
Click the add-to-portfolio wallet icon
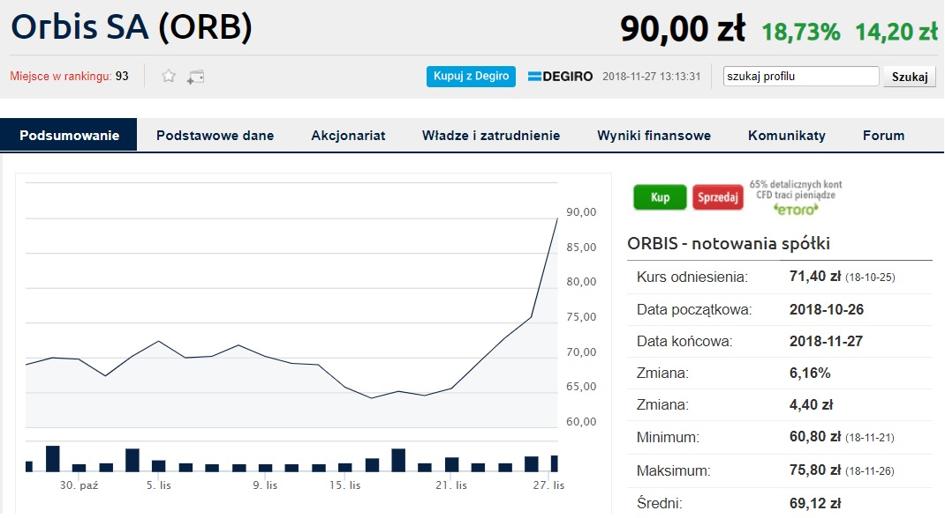[x=195, y=77]
